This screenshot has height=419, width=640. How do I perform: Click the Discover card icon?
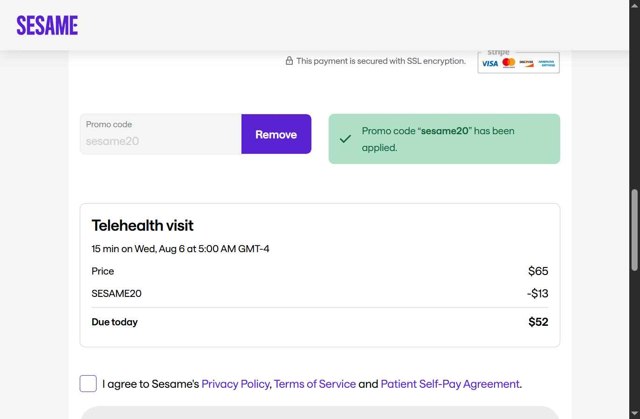tap(527, 63)
